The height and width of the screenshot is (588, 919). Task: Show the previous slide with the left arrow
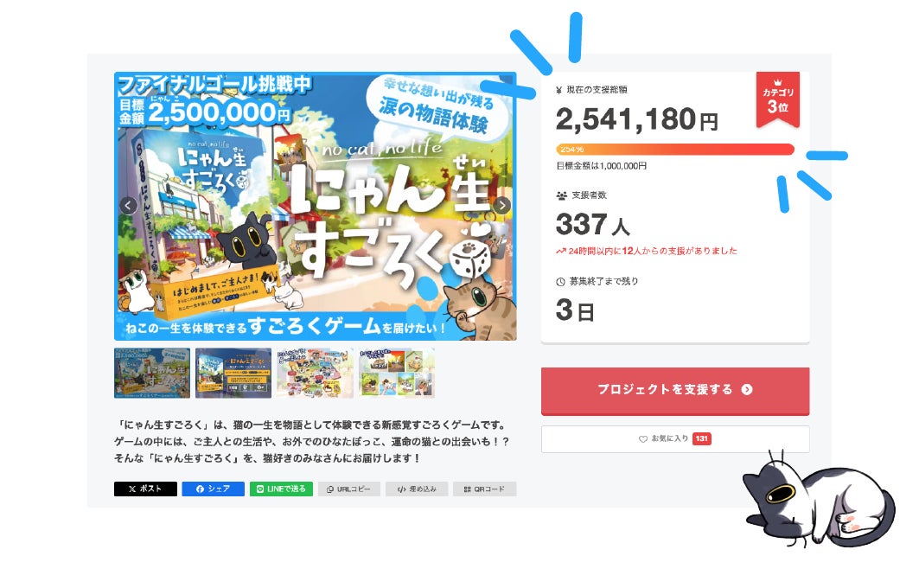click(128, 205)
